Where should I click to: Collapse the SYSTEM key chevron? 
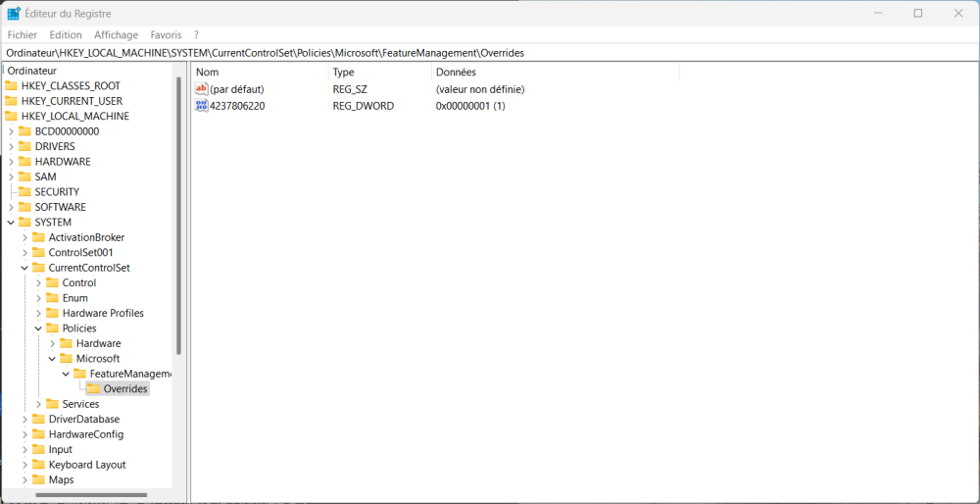(11, 222)
